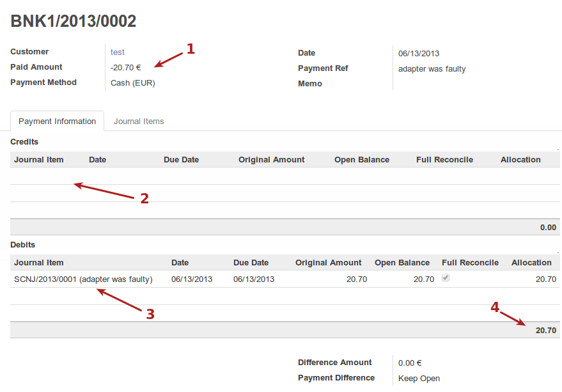Click the 06/13/2013 date field in header
This screenshot has width=562, height=392.
point(419,54)
